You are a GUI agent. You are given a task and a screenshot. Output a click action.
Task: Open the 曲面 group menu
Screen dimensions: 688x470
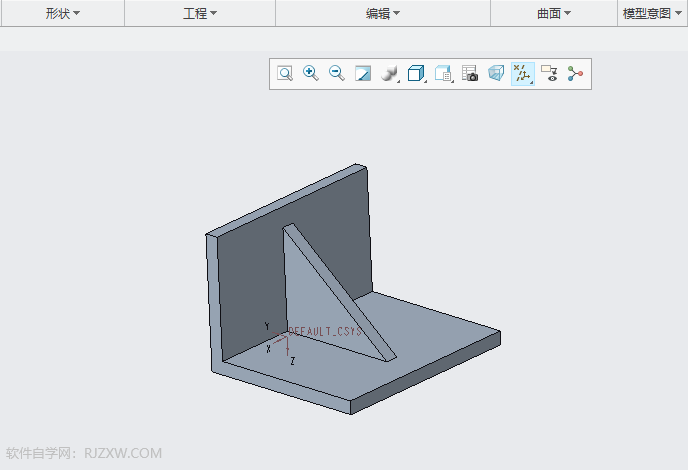[554, 14]
